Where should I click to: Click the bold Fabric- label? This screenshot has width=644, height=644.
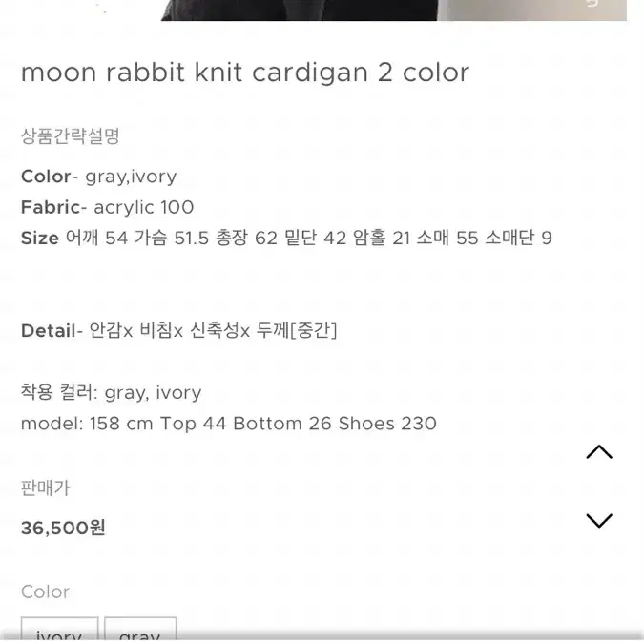coord(53,207)
